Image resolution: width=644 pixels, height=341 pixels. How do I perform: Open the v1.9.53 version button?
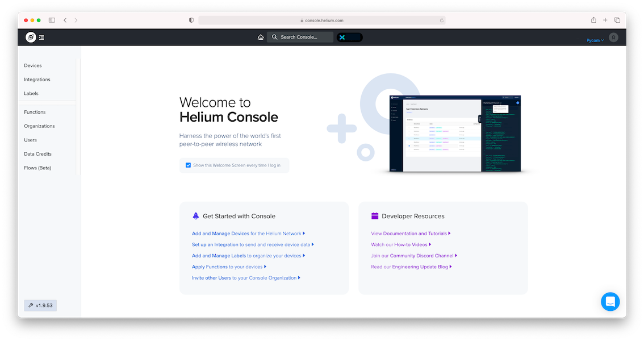pos(40,305)
